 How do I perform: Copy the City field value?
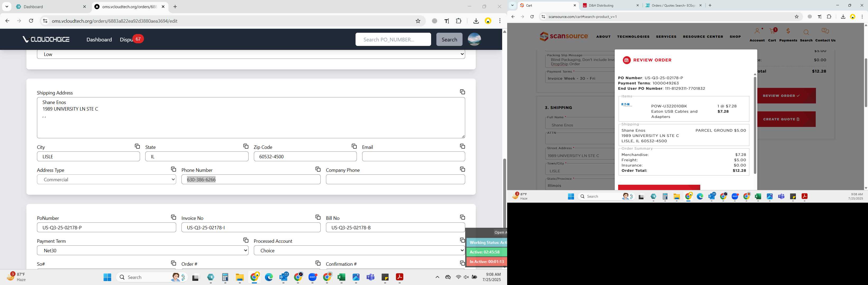pos(137,146)
